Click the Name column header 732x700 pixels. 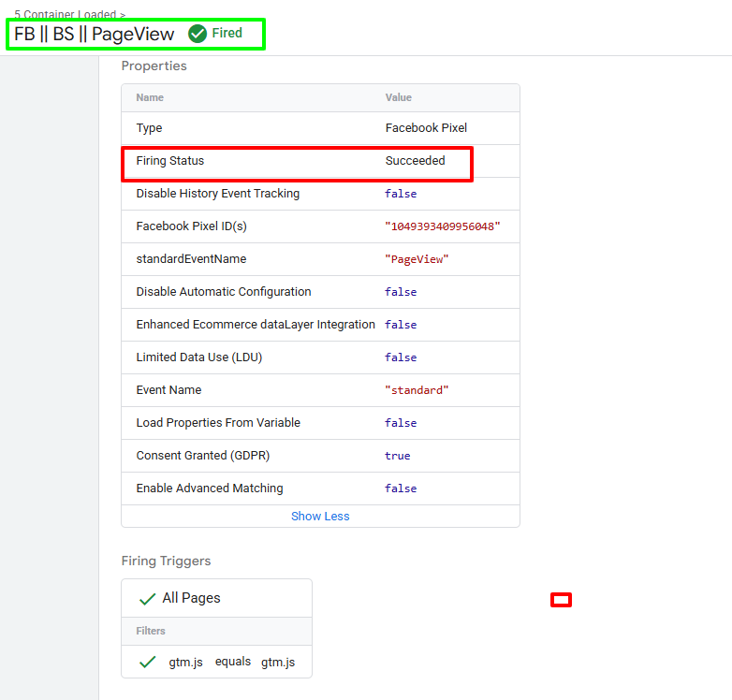tap(150, 97)
